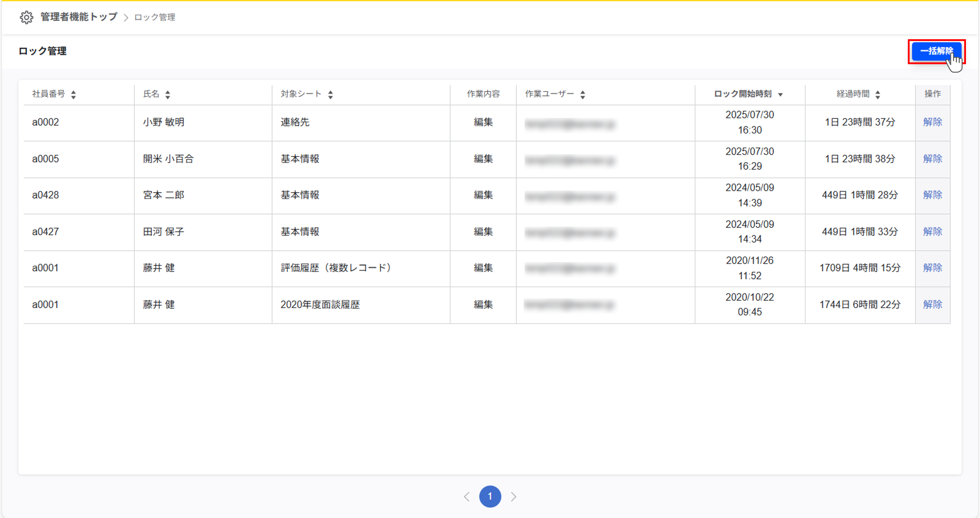Sort by 経過時間 column arrows
980x518 pixels.
(x=878, y=94)
